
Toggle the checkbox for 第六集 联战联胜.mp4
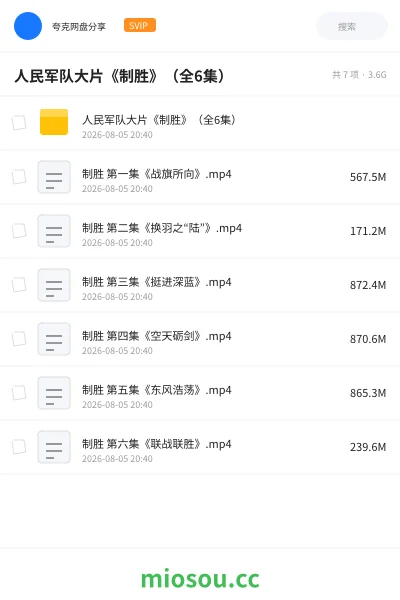(19, 447)
